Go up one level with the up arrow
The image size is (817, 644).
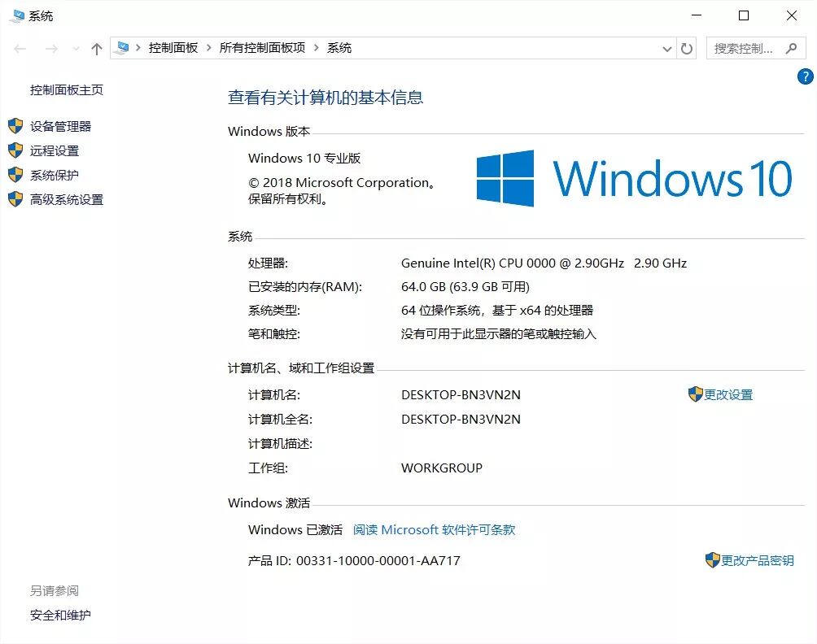pyautogui.click(x=96, y=49)
